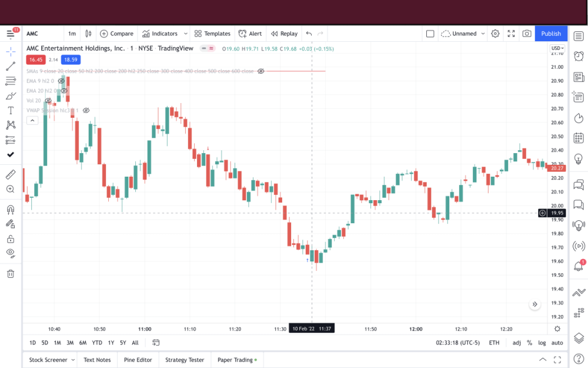Click the red 16.45 sell price box
This screenshot has height=368, width=588.
click(35, 59)
